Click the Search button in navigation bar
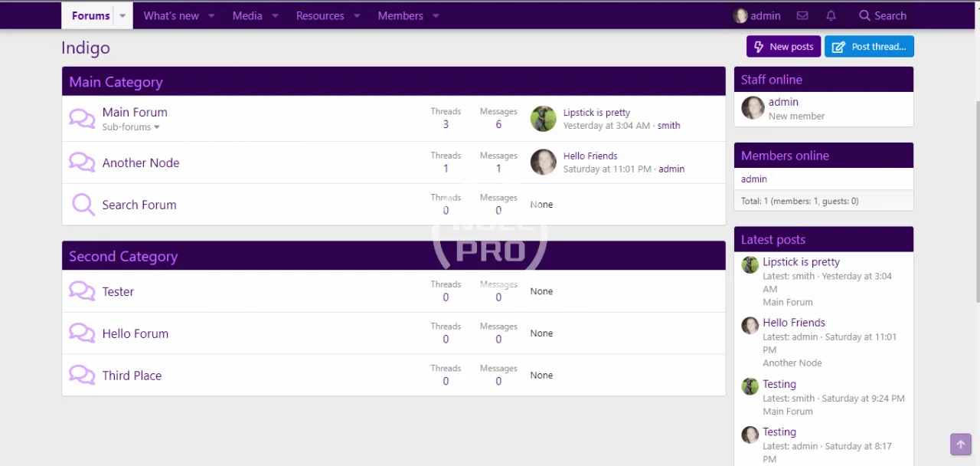This screenshot has height=466, width=980. [x=882, y=15]
